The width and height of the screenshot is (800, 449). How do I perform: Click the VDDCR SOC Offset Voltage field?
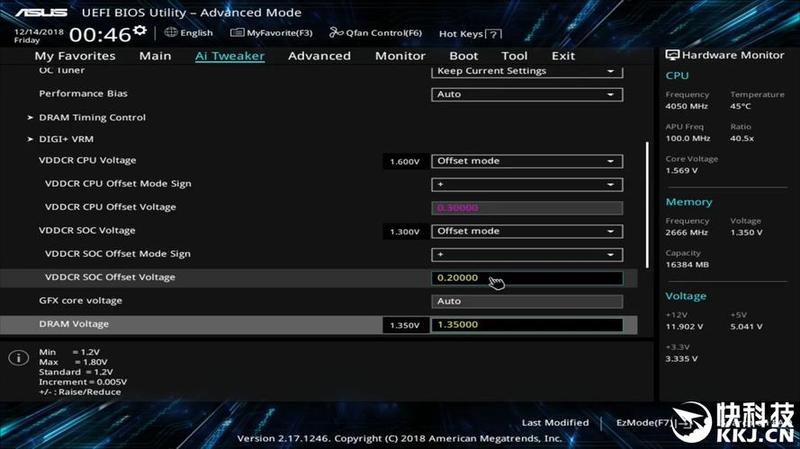527,278
